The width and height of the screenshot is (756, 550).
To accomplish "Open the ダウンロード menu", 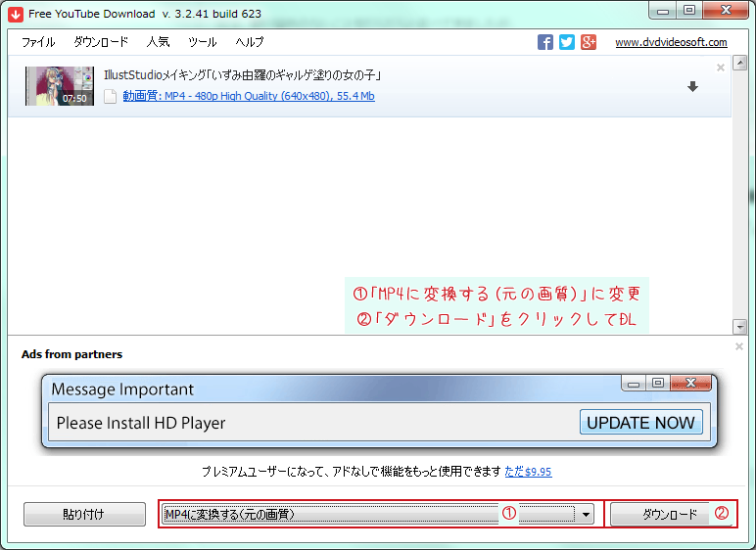I will click(x=101, y=42).
